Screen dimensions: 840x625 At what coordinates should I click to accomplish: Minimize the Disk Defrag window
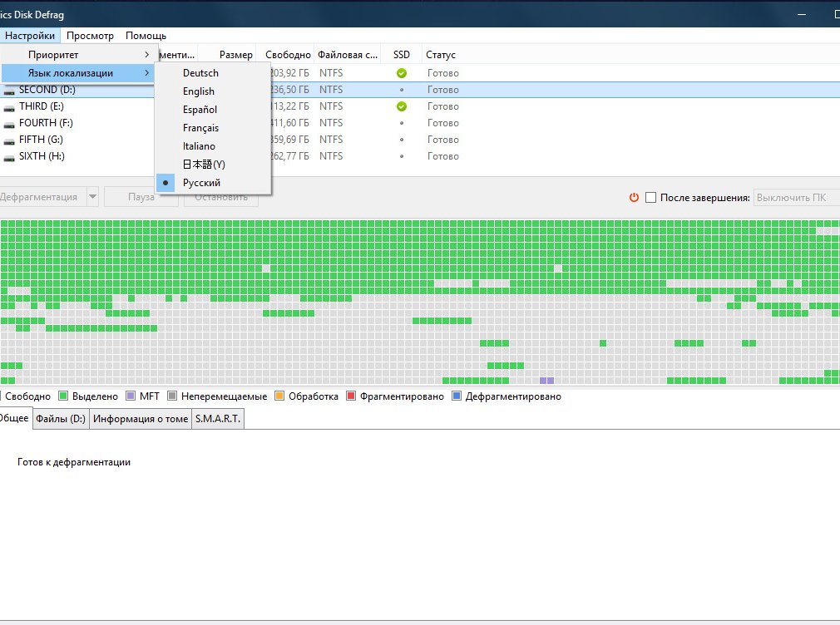click(802, 14)
